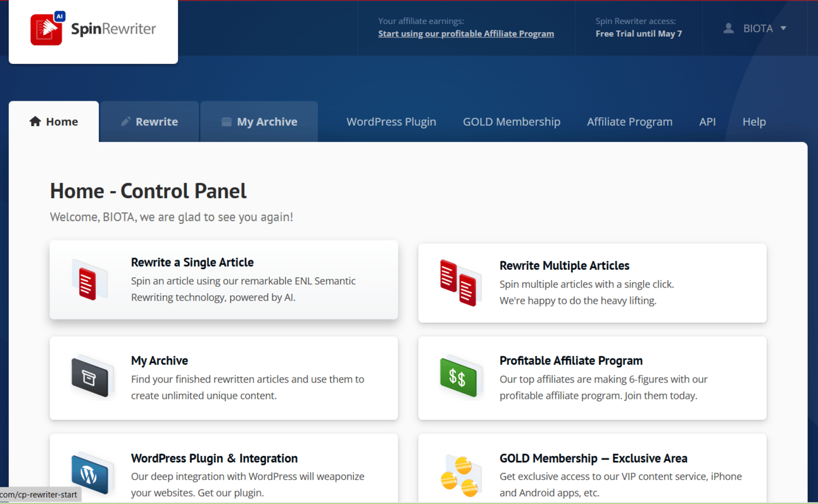
Task: Open the 'Profitable Affiliate Program' heading
Action: pyautogui.click(x=571, y=360)
